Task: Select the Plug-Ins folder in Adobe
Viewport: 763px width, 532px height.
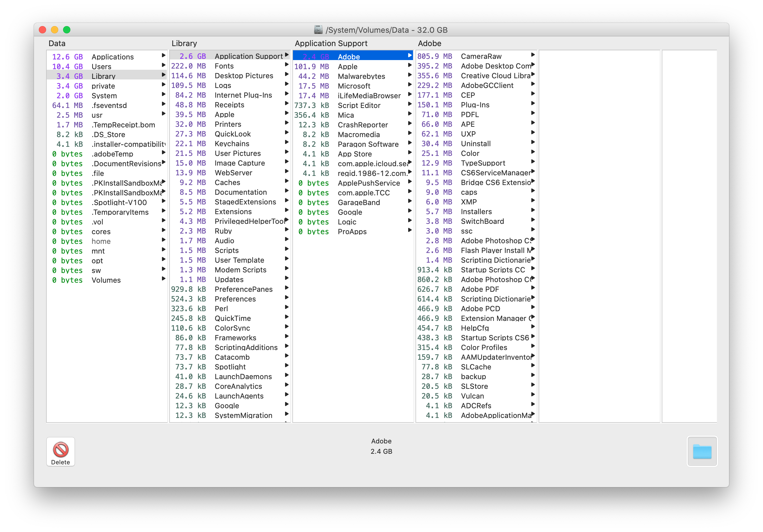Action: [476, 104]
